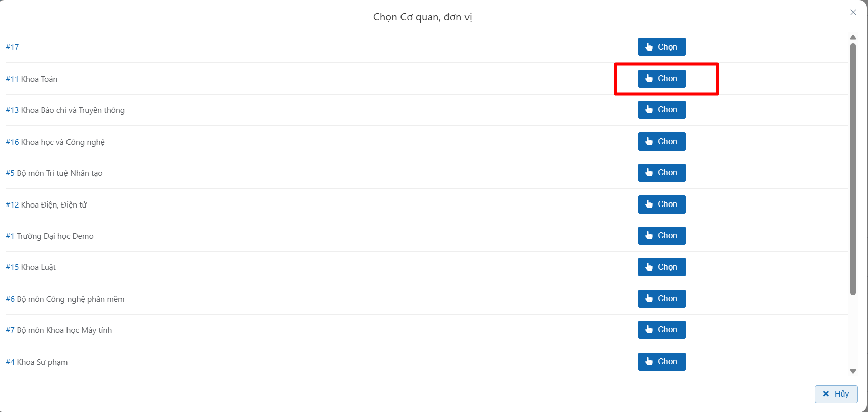
Task: Click the scrollbar up arrow
Action: point(853,37)
